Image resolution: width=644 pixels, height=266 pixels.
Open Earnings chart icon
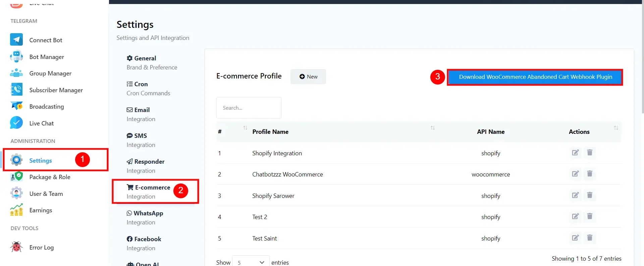[x=16, y=210]
